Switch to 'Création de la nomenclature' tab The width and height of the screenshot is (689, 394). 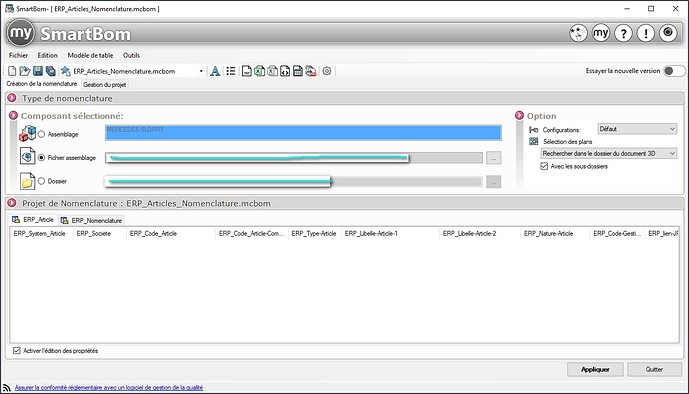[42, 84]
